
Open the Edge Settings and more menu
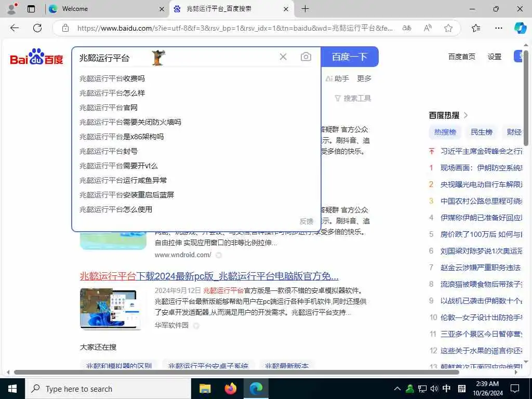(498, 28)
